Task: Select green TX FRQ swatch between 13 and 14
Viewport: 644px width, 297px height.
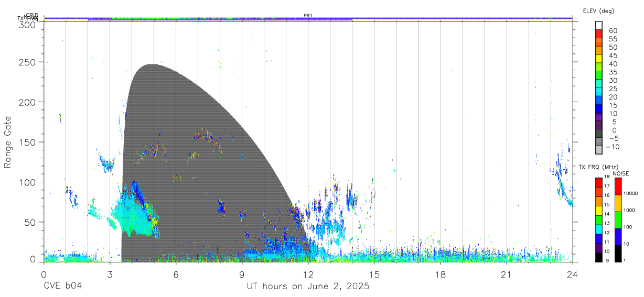Action: coord(599,219)
